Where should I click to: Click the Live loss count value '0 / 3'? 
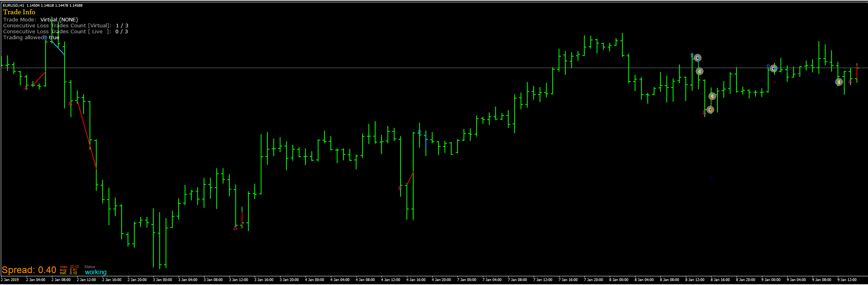122,31
